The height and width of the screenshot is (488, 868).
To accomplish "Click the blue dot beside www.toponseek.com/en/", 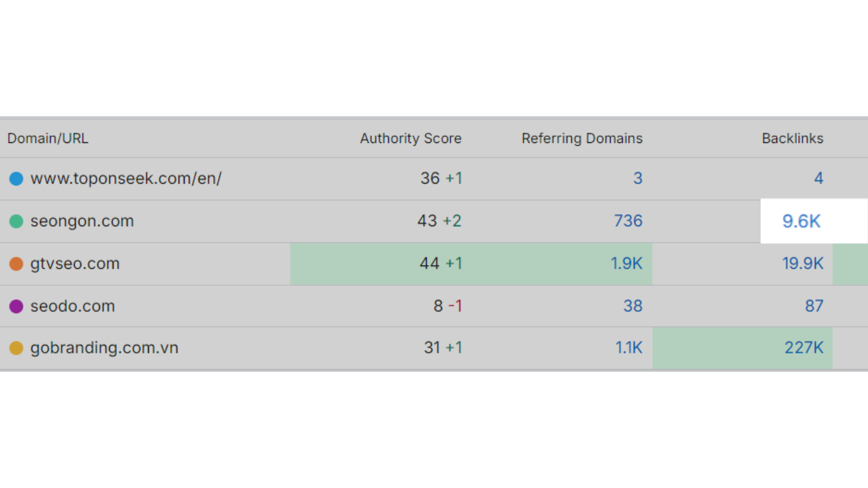I will (x=16, y=179).
